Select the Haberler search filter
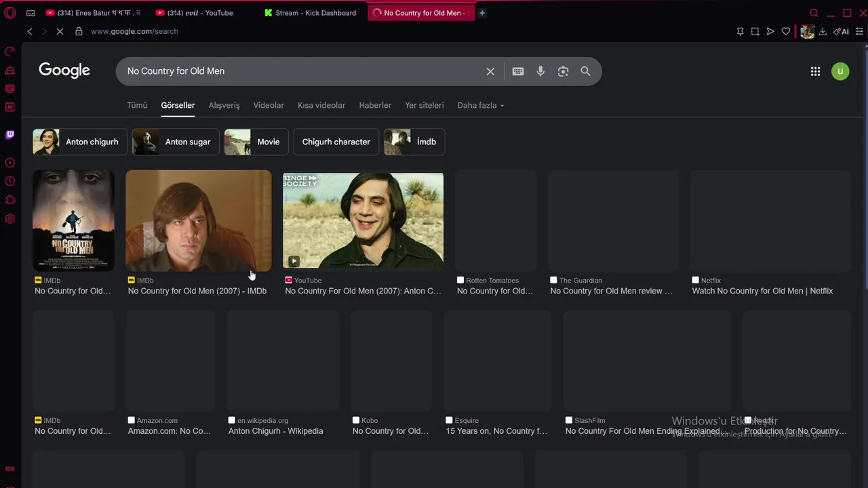Screen dimensions: 868x488 coord(375,105)
